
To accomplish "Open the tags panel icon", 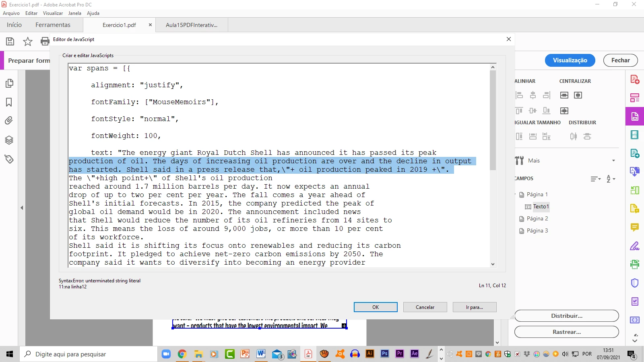I will click(x=9, y=159).
